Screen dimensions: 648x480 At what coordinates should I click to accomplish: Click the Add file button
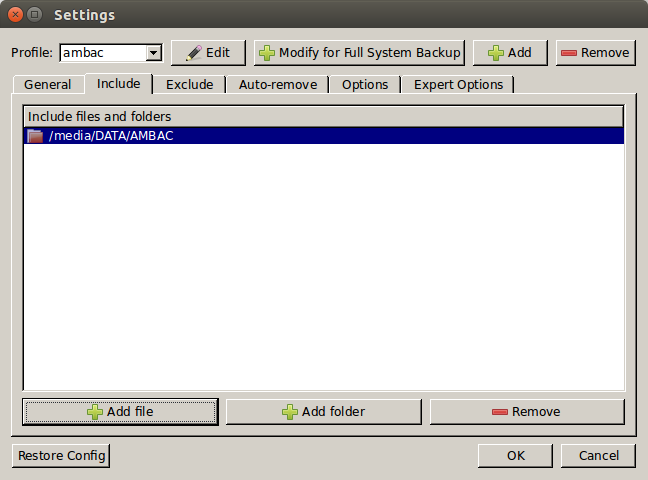(x=120, y=412)
